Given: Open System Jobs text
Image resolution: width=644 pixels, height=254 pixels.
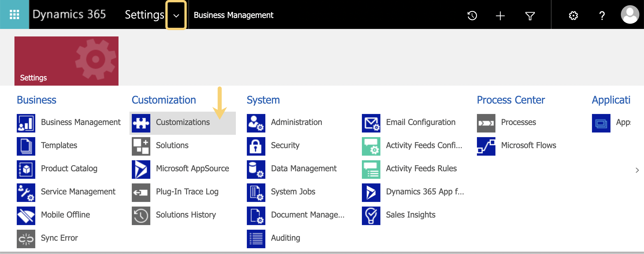Looking at the screenshot, I should [x=293, y=192].
